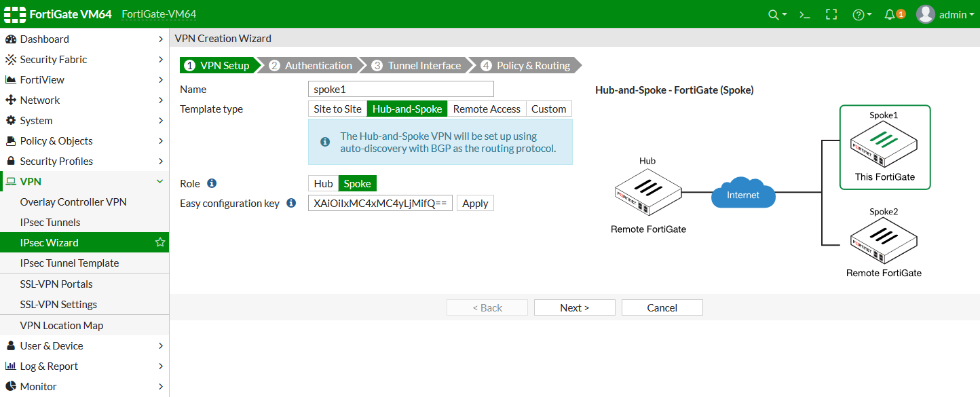
Task: Collapse the VPN menu chevron
Action: tap(161, 182)
